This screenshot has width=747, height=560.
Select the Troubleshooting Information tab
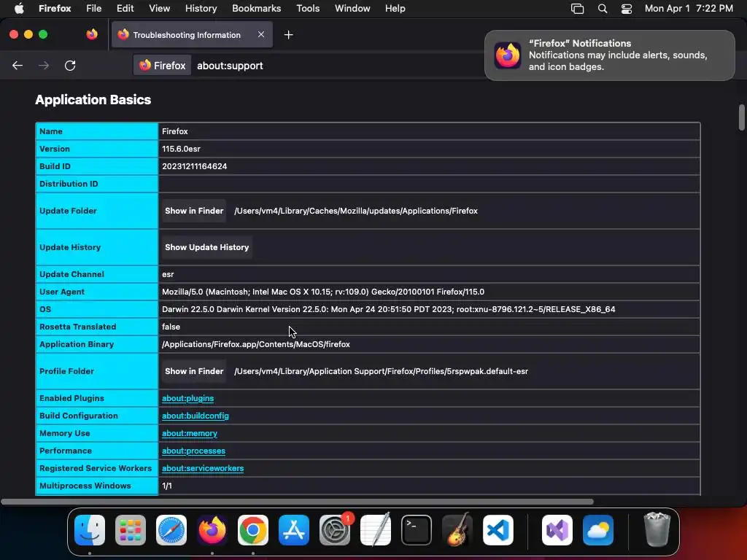[192, 35]
